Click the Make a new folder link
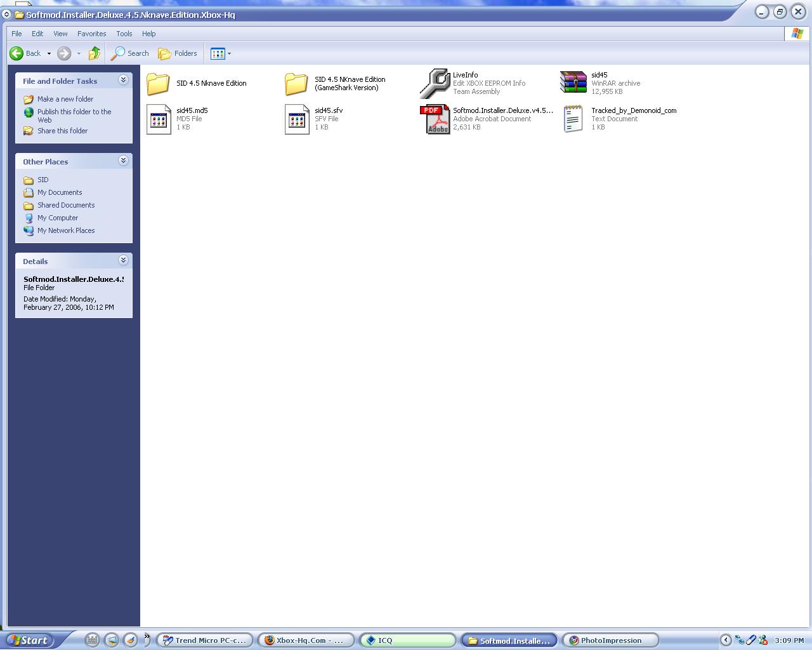Screen dimensions: 812x650 coord(65,99)
